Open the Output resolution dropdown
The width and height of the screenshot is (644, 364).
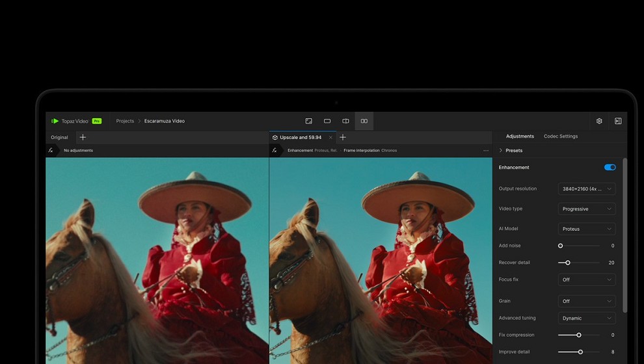[x=587, y=188]
